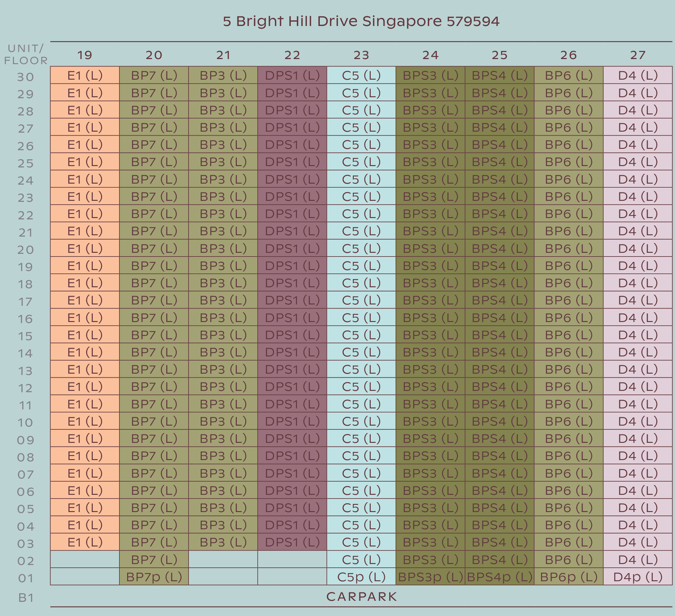Select BP7 (L) cell on floor 29
675x616 pixels.
[154, 92]
